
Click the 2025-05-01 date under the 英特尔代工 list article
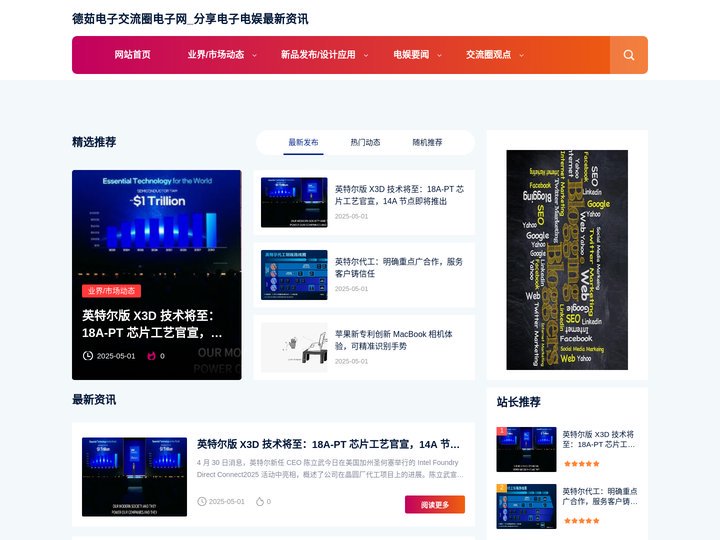[351, 289]
